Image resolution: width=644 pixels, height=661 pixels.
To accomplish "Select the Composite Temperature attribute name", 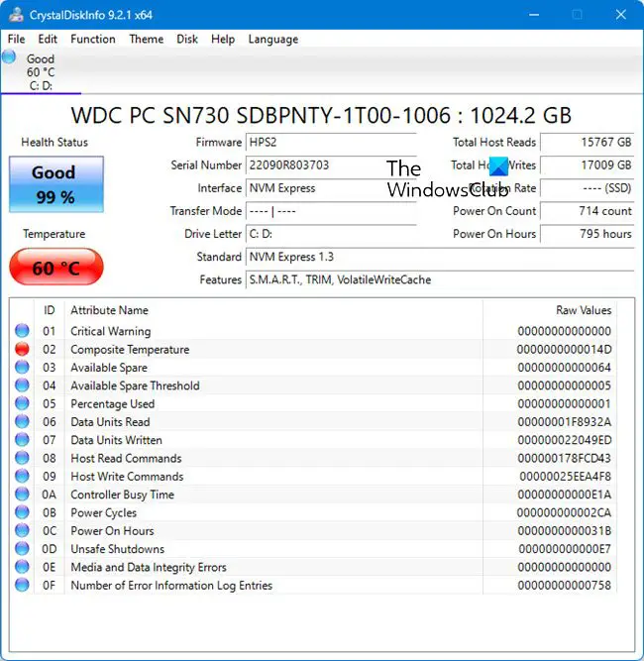I will pos(130,350).
